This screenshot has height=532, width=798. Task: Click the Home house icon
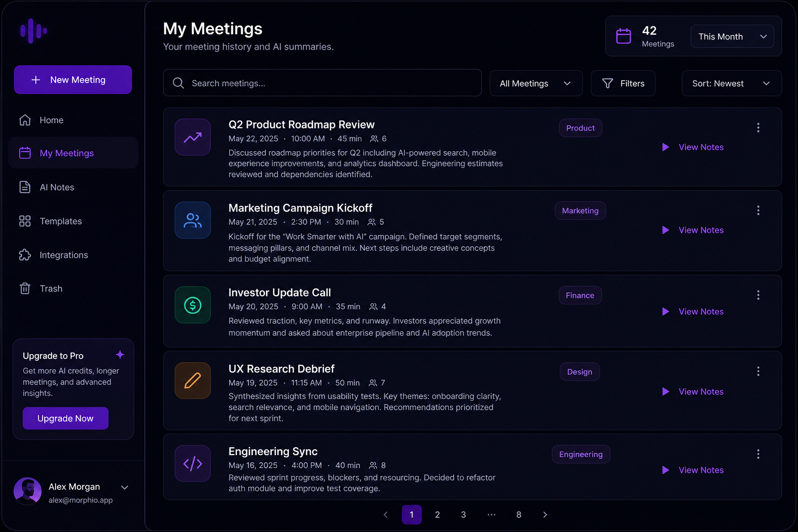coord(25,120)
